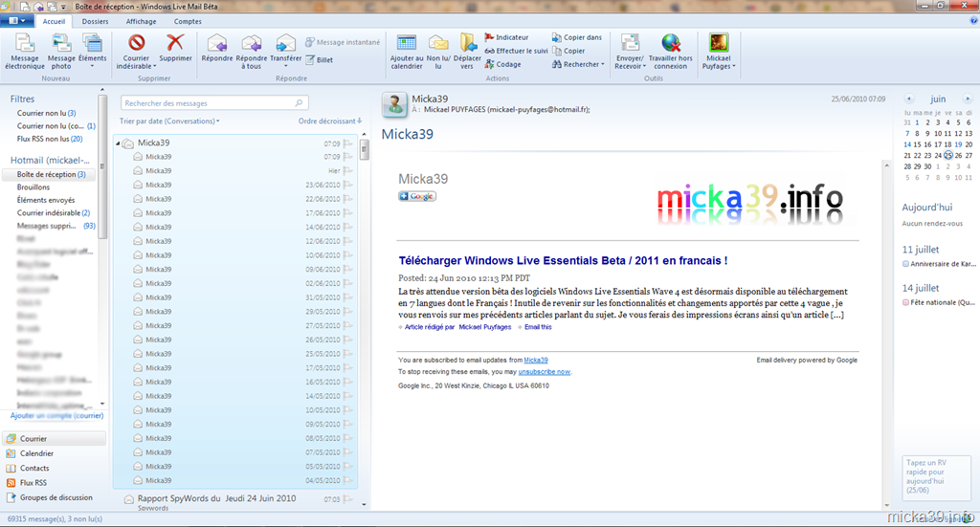Switch to Courrier view
The image size is (980, 527).
(x=55, y=439)
